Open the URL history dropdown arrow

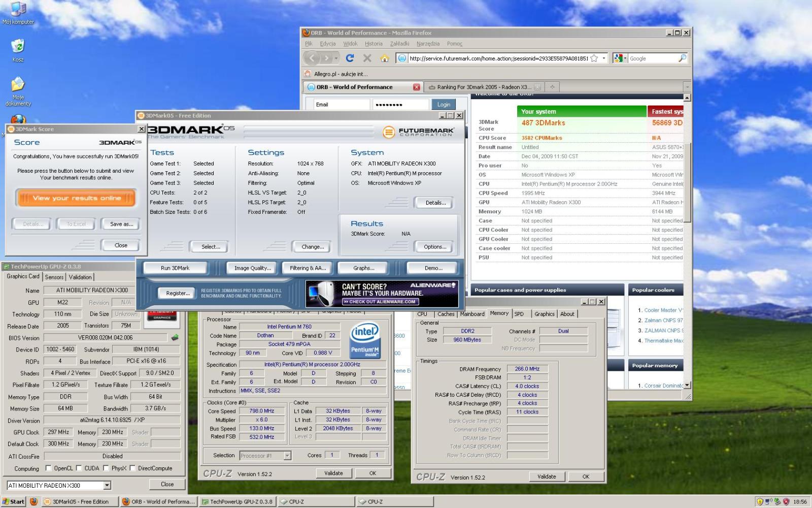[603, 58]
